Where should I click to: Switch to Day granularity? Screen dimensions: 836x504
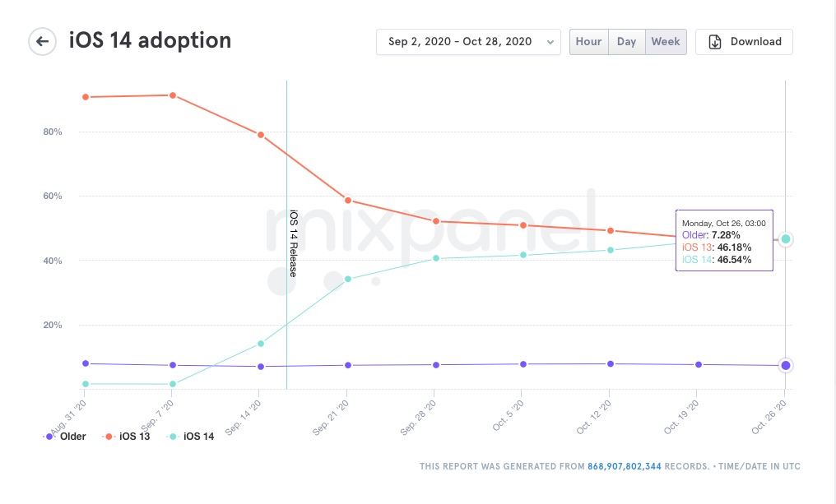pyautogui.click(x=626, y=42)
